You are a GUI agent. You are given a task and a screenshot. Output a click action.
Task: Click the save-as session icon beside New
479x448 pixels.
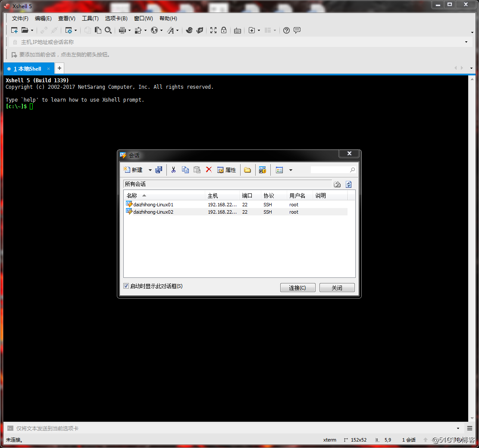click(159, 170)
